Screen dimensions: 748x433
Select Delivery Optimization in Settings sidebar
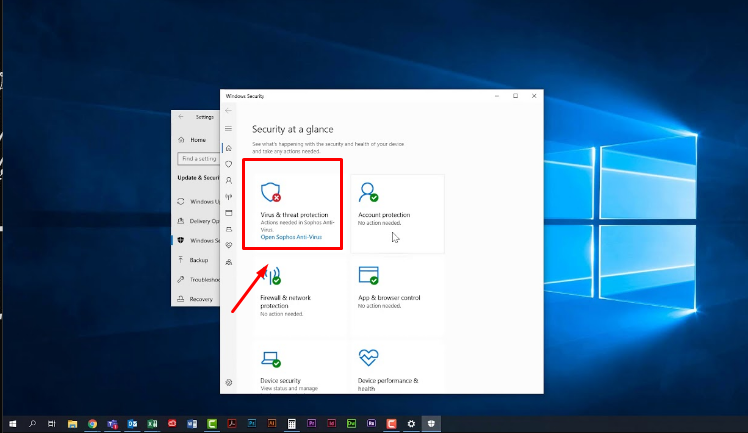[x=196, y=221]
